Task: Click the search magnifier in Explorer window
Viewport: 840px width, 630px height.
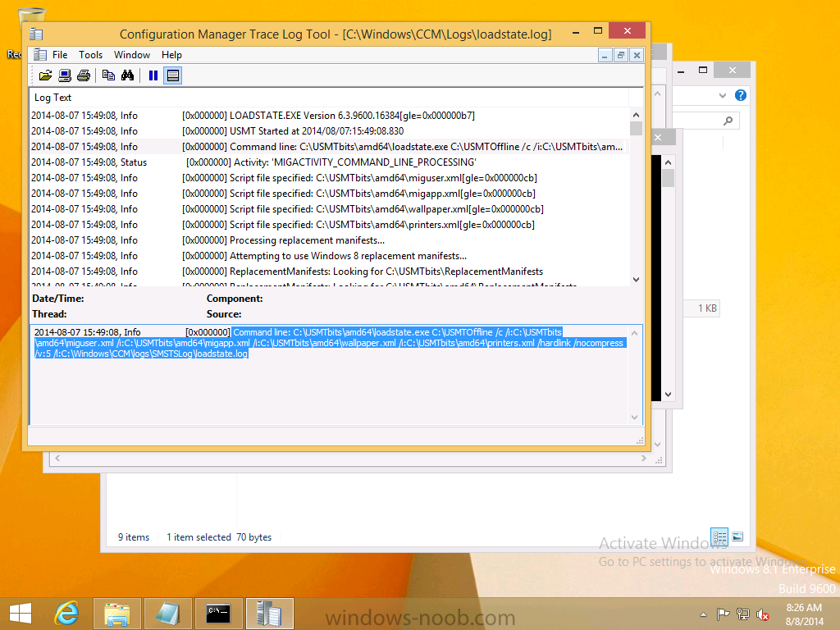Action: coord(728,121)
